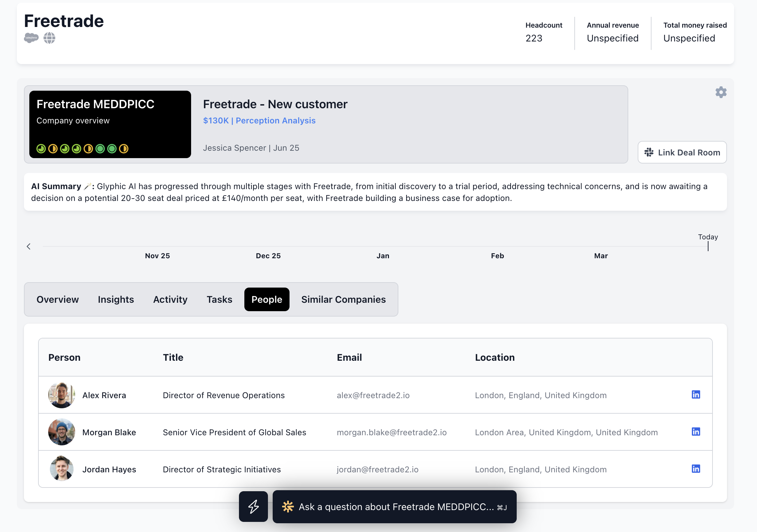This screenshot has height=532, width=757.
Task: Open Jordan Hayes's LinkedIn profile icon
Action: click(x=696, y=469)
